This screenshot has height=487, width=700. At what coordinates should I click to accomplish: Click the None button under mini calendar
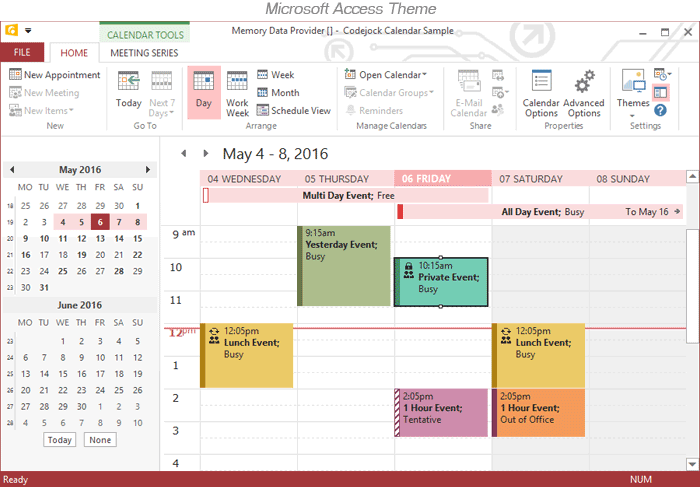pos(100,440)
